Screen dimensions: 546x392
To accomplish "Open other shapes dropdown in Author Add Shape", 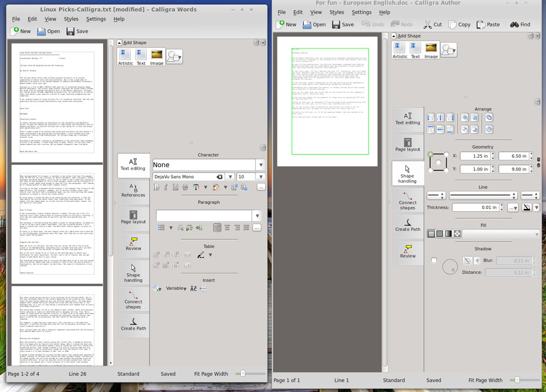I will point(448,50).
